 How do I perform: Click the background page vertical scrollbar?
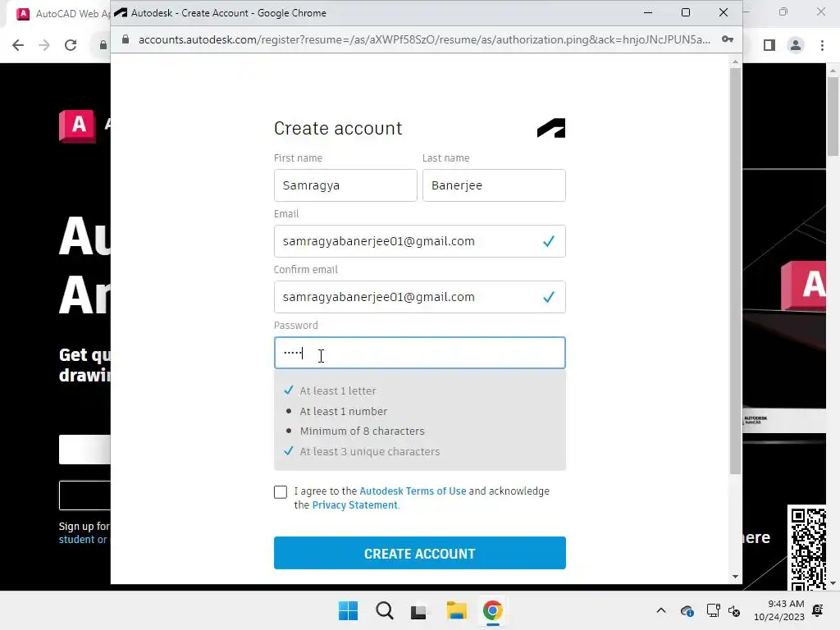pos(833,116)
